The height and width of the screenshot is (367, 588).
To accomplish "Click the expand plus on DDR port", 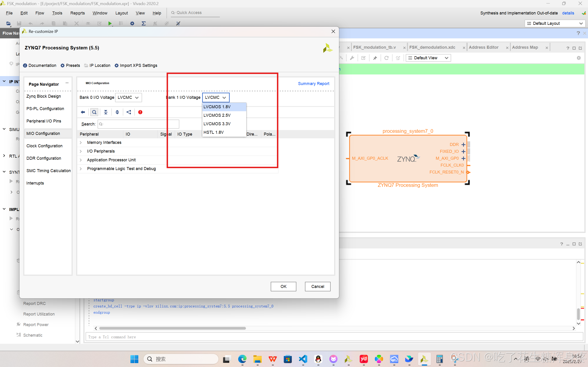I will [x=463, y=145].
